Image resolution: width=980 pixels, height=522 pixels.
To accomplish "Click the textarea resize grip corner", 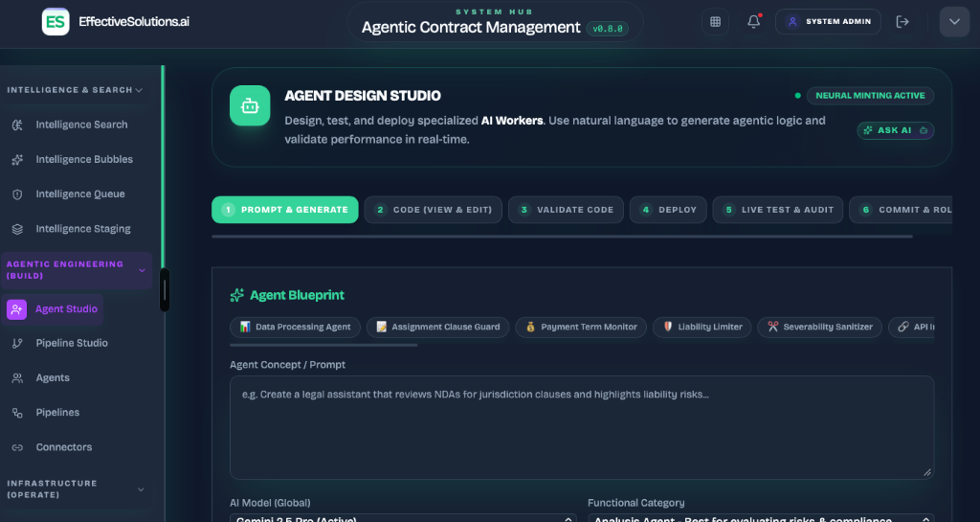I will [x=927, y=472].
